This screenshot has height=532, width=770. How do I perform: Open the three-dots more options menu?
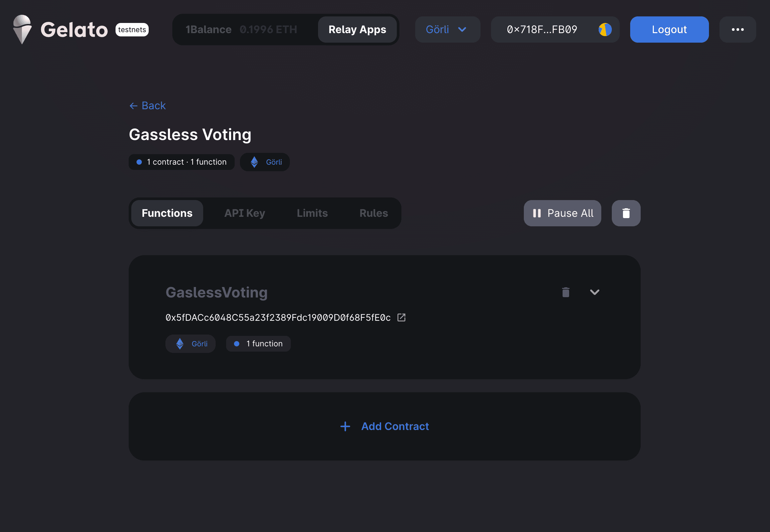coord(738,30)
